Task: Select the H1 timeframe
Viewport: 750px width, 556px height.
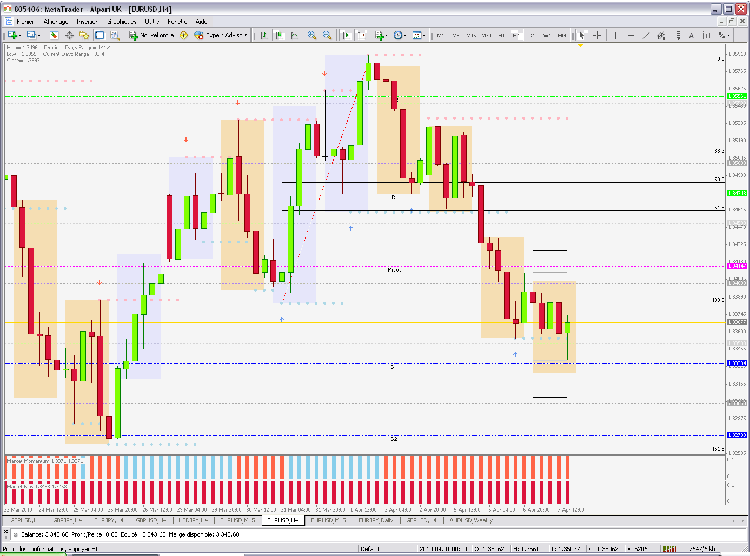Action: 502,35
